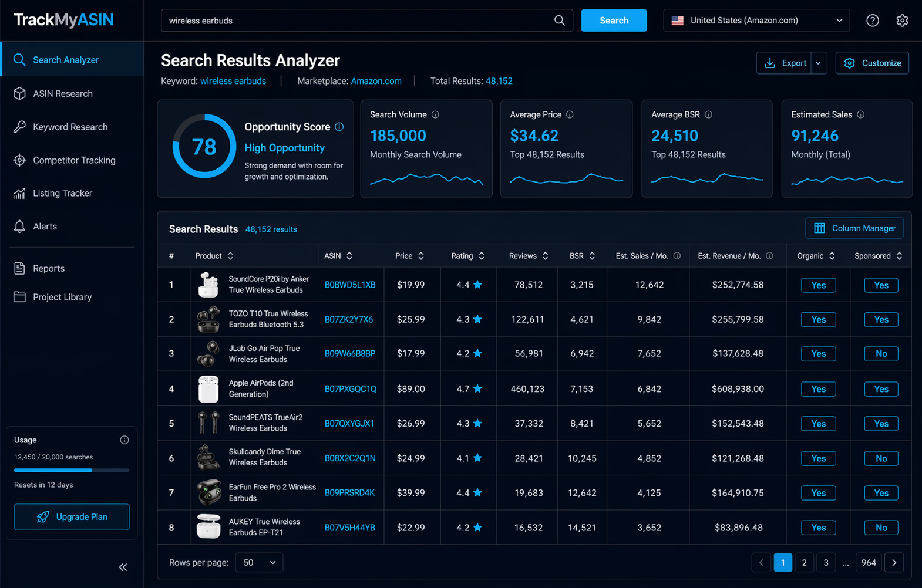Sort by Sponsored column arrows
This screenshot has width=922, height=588.
pos(899,256)
